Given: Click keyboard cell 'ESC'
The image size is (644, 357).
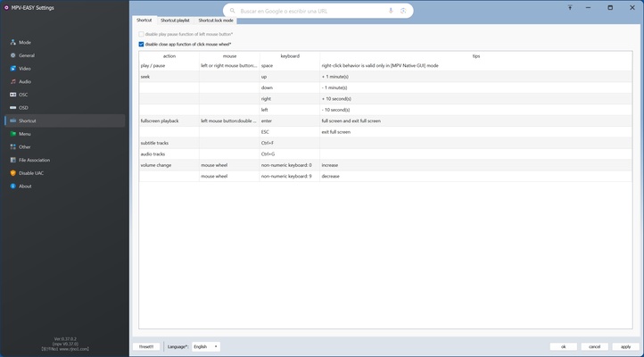Looking at the screenshot, I should click(290, 132).
